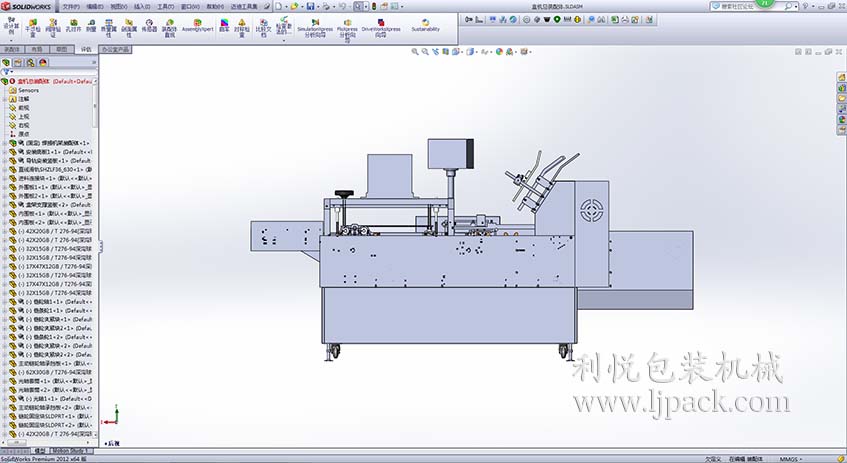Viewport: 847px width, 463px height.
Task: Open the 文件(F) menu
Action: (x=70, y=6)
